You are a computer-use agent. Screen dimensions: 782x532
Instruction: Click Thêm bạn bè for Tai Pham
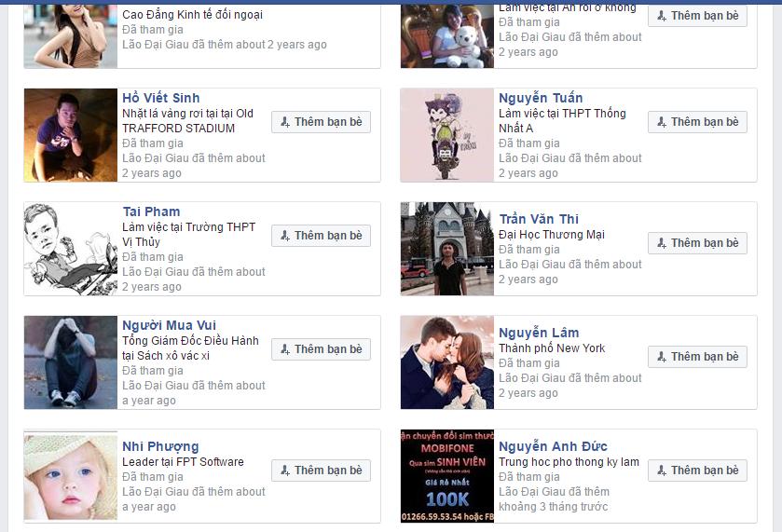pos(322,236)
